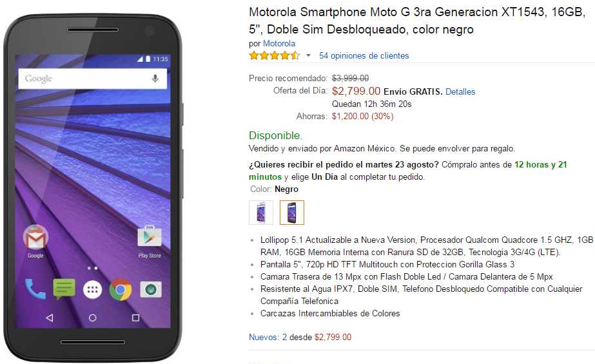The width and height of the screenshot is (595, 364).
Task: Click the Google search bar on the phone
Action: click(x=93, y=79)
